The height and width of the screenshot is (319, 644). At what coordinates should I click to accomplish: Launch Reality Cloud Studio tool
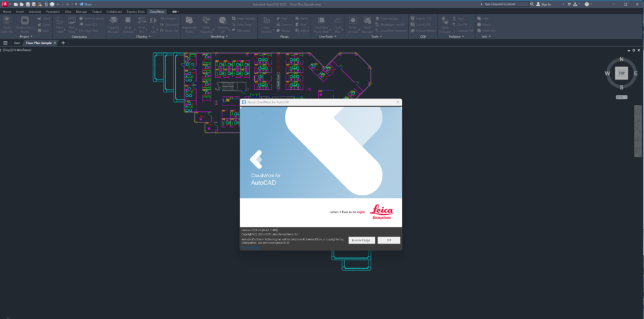(x=25, y=24)
